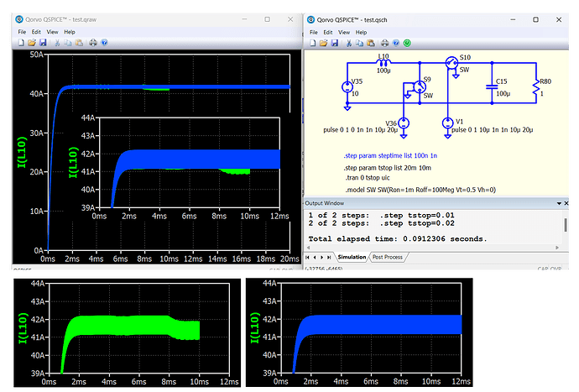Switch to the Post Process tab
Screen dimensions: 579x392
388,257
